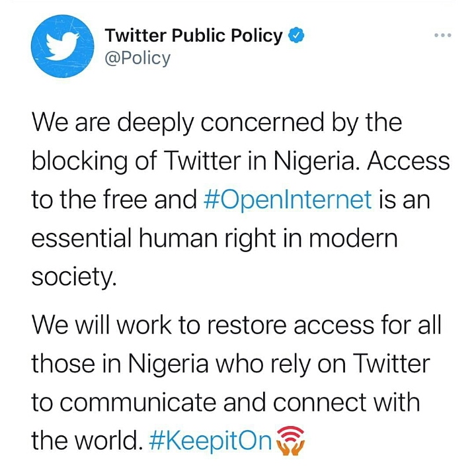Click the Twitter Public Policy display name
Viewport: 476px width, 475px height.
click(x=194, y=36)
